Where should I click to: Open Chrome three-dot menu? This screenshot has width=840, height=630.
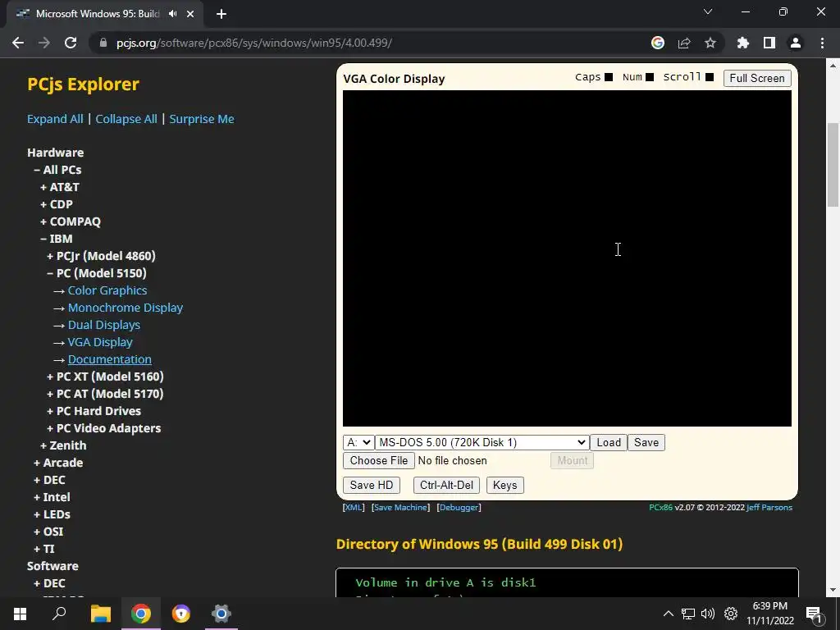pyautogui.click(x=822, y=43)
